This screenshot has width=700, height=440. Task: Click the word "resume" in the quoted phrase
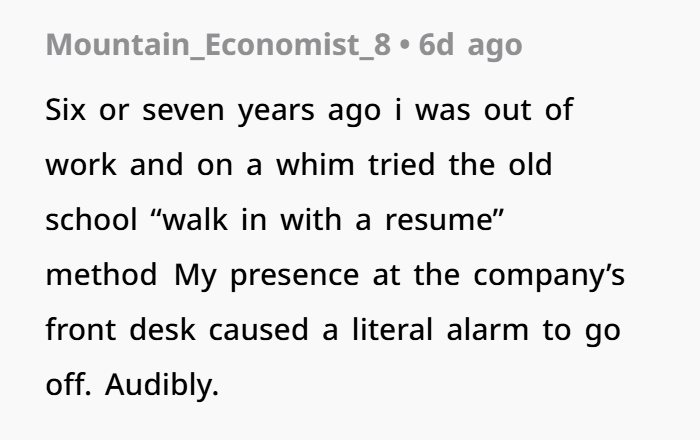click(x=445, y=219)
